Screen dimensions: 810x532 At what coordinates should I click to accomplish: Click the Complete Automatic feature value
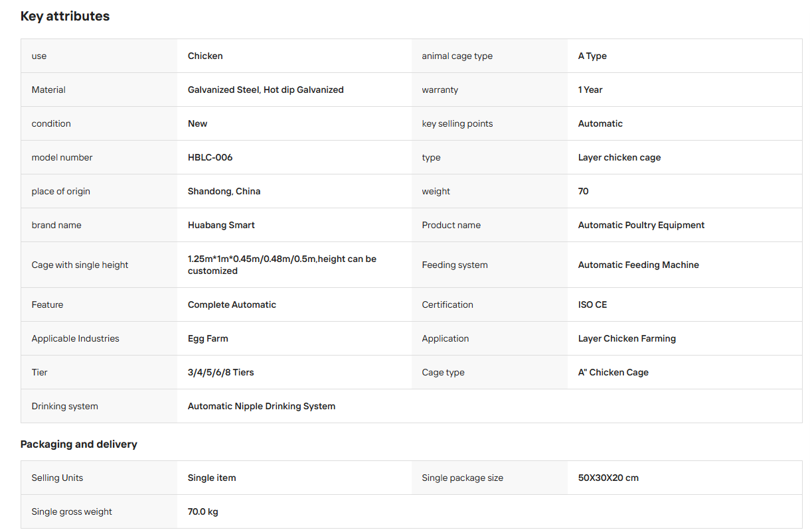(232, 304)
